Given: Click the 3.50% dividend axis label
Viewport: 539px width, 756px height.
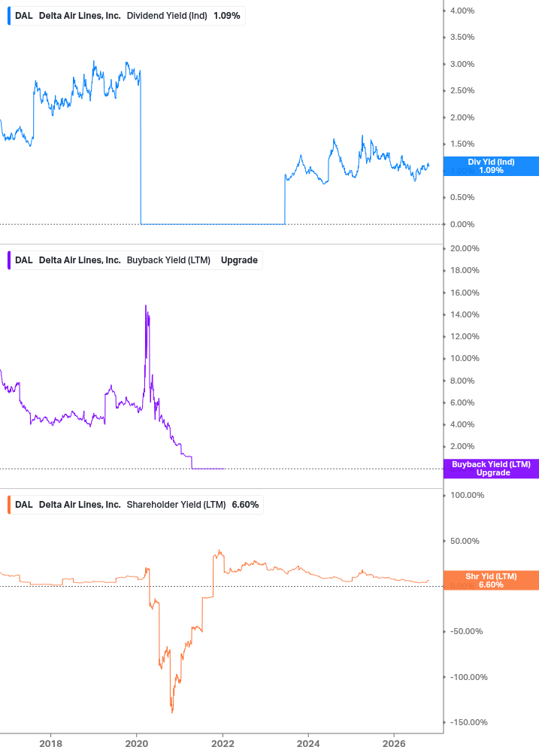Looking at the screenshot, I should coord(462,37).
